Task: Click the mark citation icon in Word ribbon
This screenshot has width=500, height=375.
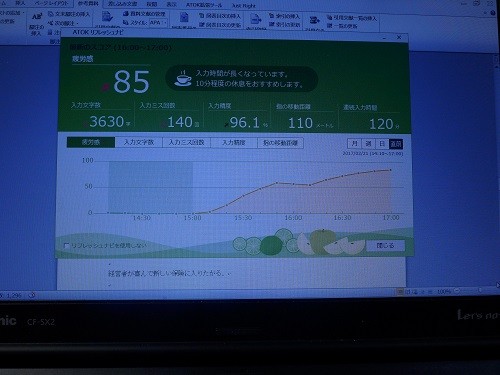Action: tap(314, 20)
